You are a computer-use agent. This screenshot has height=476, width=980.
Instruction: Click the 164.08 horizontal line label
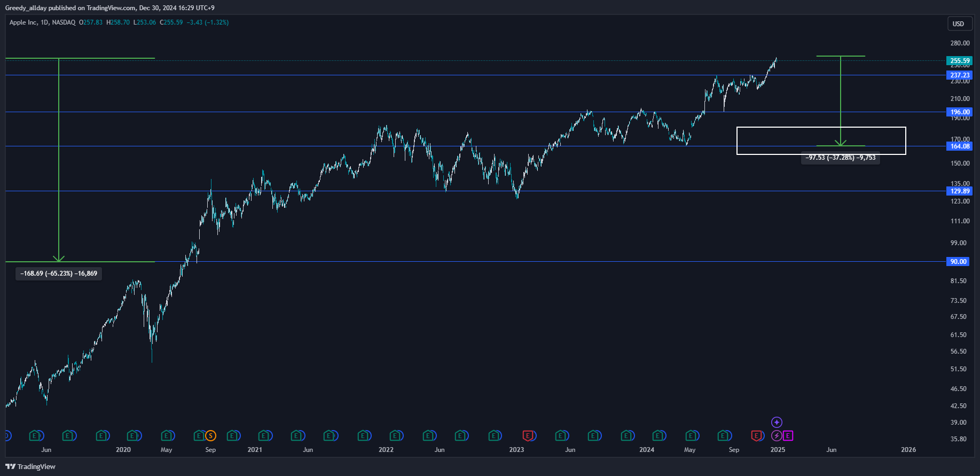click(959, 146)
